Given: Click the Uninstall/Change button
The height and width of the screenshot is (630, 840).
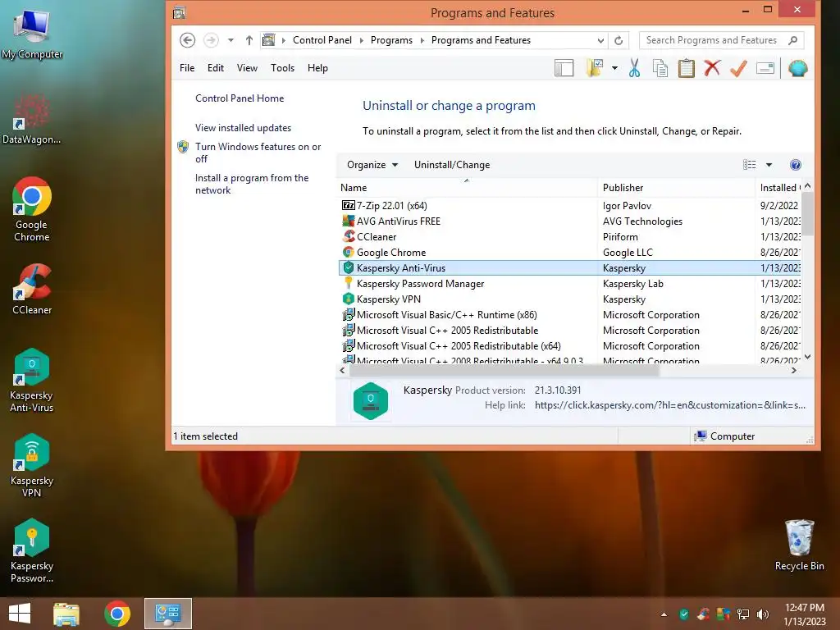Looking at the screenshot, I should click(452, 165).
